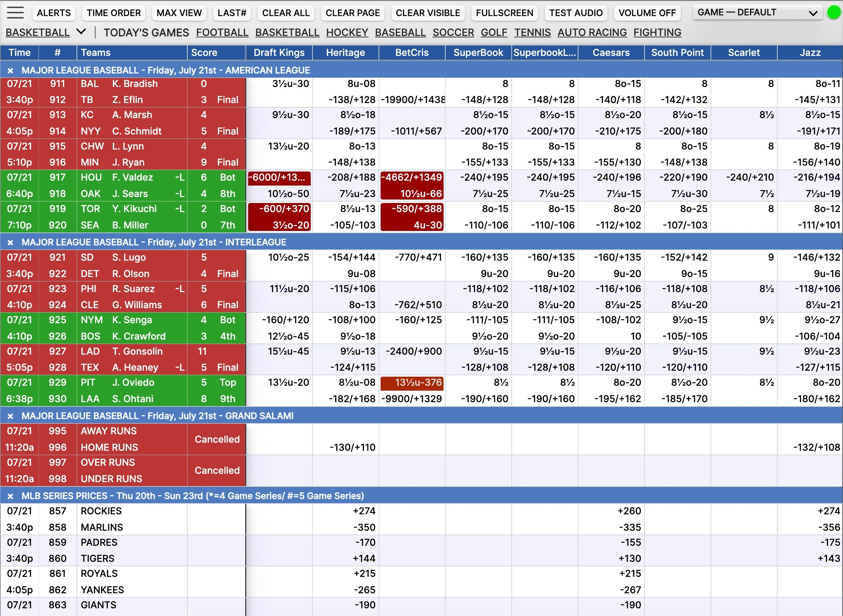Expand the Basketball sport dropdown chevron
Screen dimensions: 843x616
(x=81, y=32)
